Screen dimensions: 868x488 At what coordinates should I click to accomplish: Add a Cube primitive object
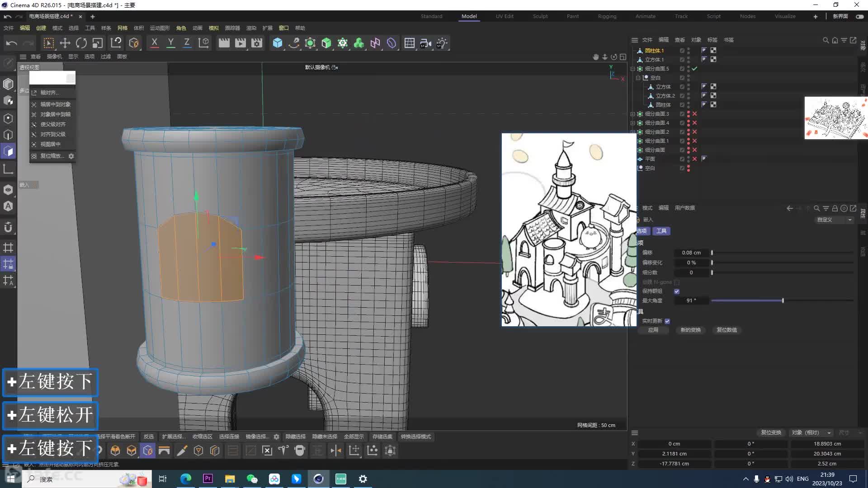(278, 43)
